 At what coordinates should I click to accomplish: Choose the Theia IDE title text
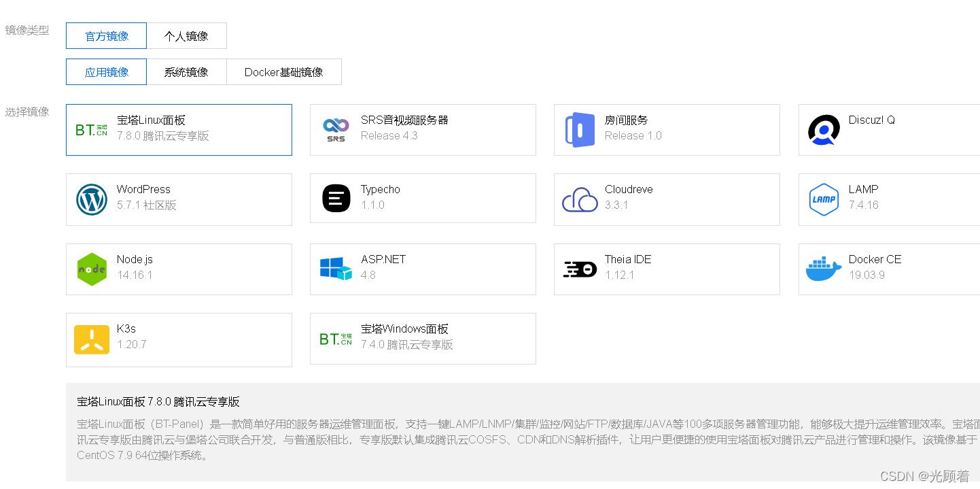point(628,260)
